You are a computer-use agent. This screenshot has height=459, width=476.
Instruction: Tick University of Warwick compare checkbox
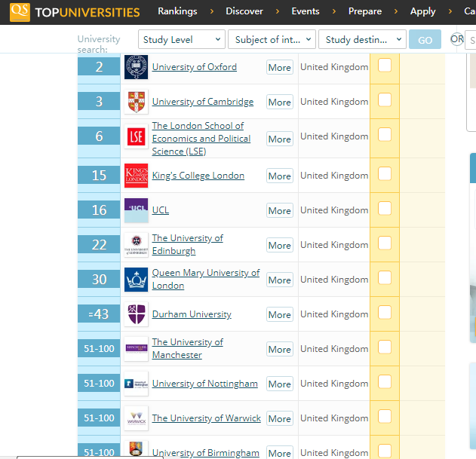385,416
